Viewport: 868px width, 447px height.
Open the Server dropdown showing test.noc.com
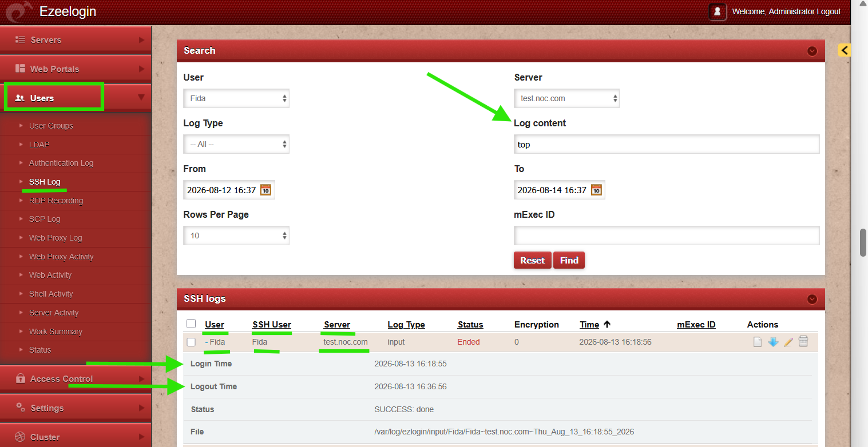[567, 98]
